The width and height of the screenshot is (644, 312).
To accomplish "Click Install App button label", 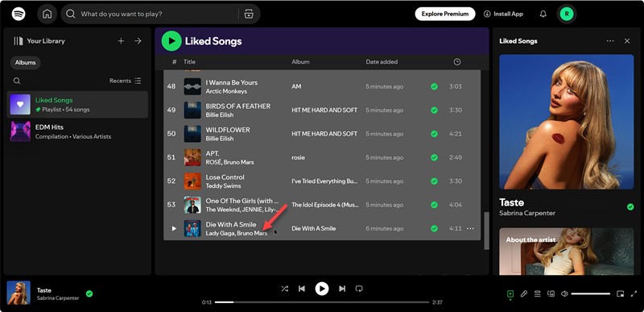I will 509,14.
